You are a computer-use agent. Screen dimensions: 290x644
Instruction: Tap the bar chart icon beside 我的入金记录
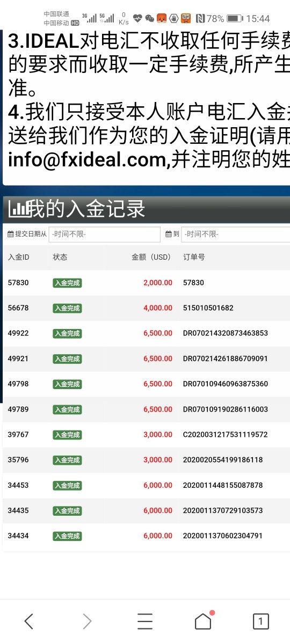(x=19, y=209)
